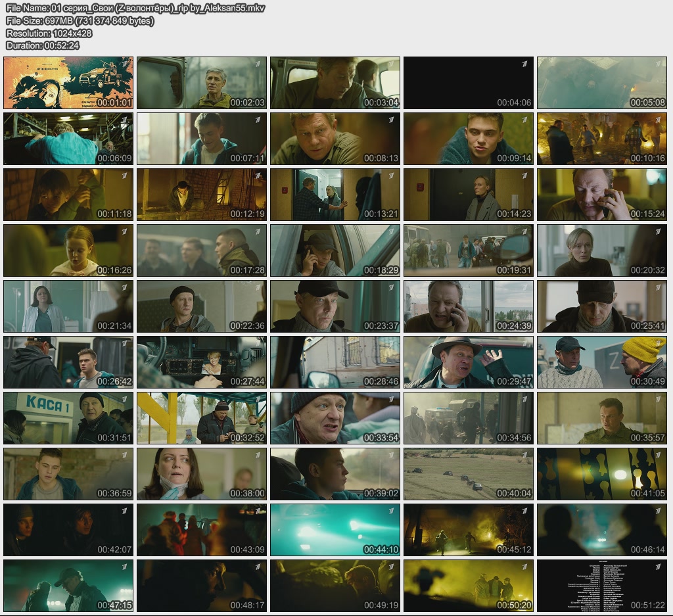Open the end credits thumbnail at 00:51:22
Viewport: 673px width, 616px height.
[x=602, y=586]
